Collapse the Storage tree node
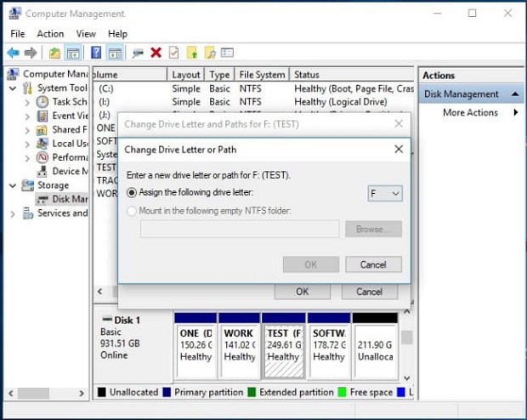Screen dimensions: 527x420 tap(13, 185)
